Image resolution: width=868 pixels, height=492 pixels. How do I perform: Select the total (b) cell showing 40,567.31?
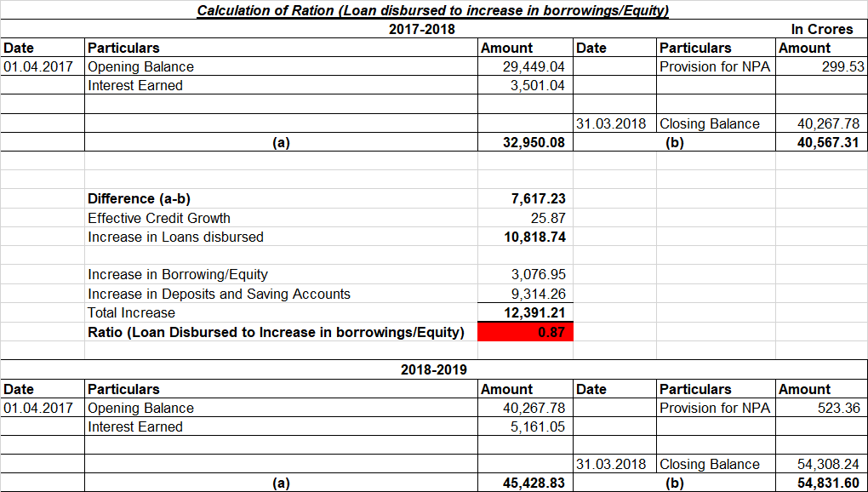coord(821,142)
